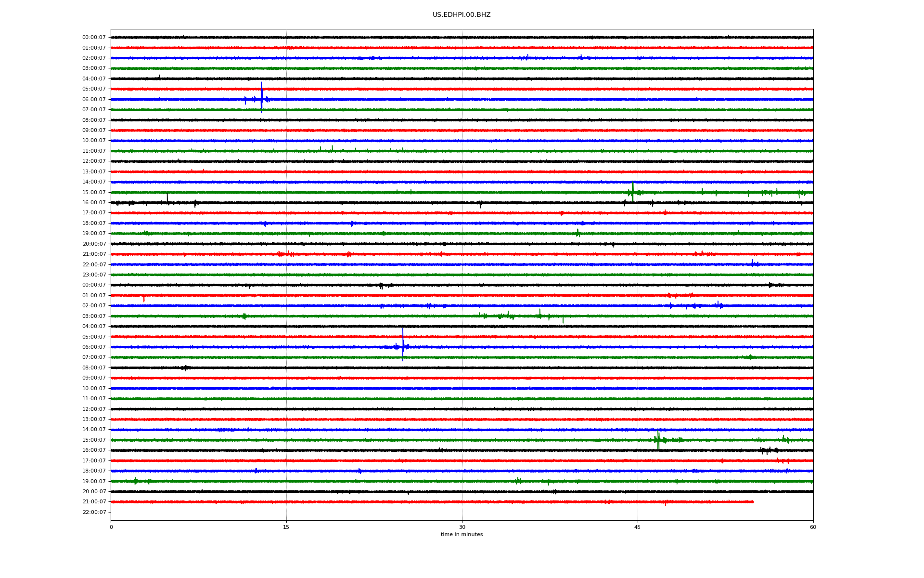The height and width of the screenshot is (578, 924).
Task: Click the green spikes on first 11:00:07 trace
Action: 332,148
